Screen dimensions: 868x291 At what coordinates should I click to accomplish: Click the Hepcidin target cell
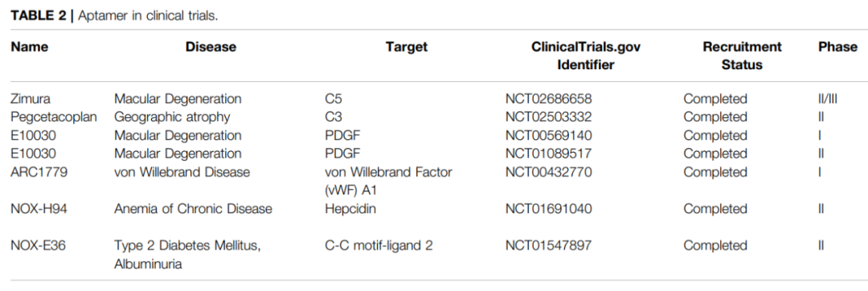pyautogui.click(x=350, y=208)
